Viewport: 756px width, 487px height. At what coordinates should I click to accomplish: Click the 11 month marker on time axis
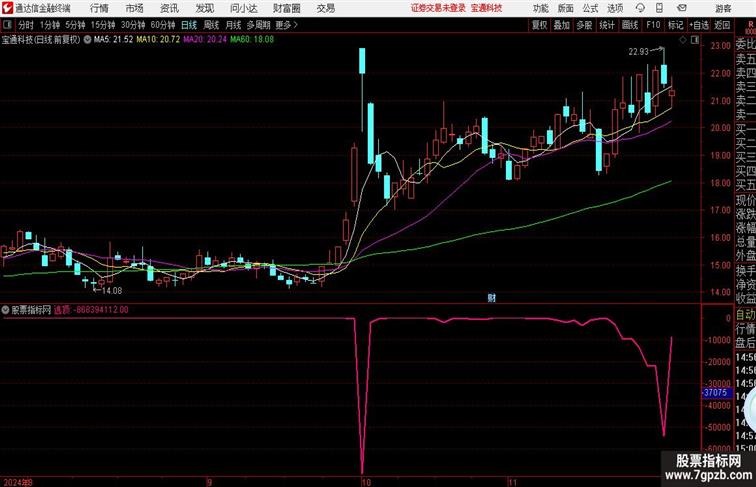coord(513,482)
